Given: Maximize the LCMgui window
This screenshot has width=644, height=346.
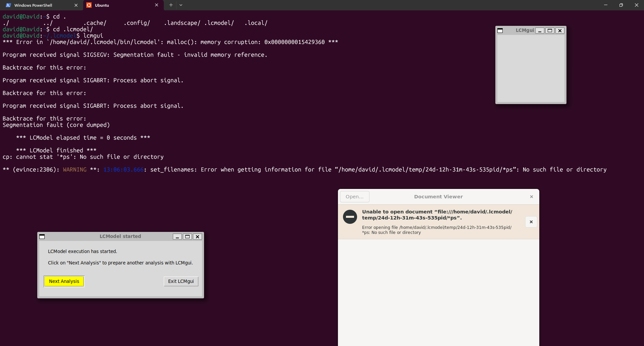Looking at the screenshot, I should [550, 31].
